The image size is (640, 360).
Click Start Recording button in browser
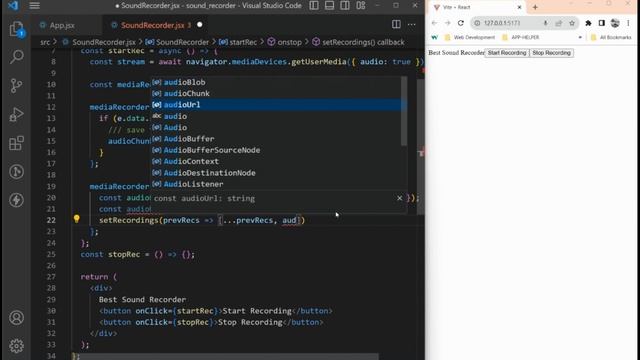point(507,53)
